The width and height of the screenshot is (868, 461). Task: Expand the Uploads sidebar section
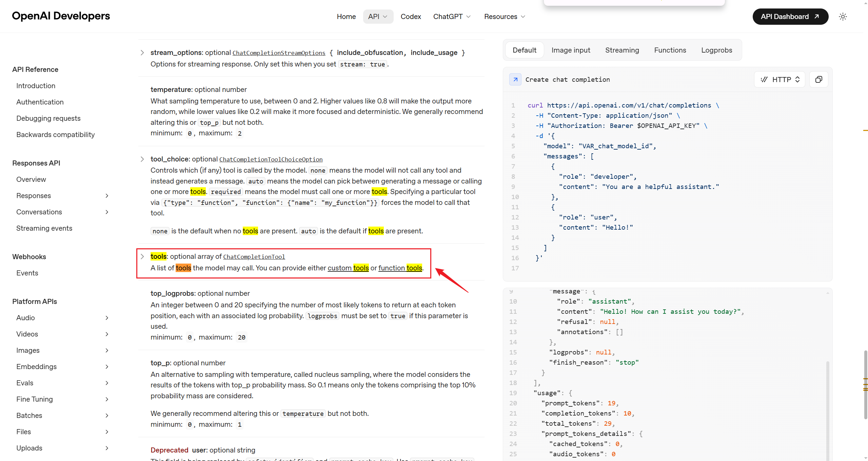107,448
